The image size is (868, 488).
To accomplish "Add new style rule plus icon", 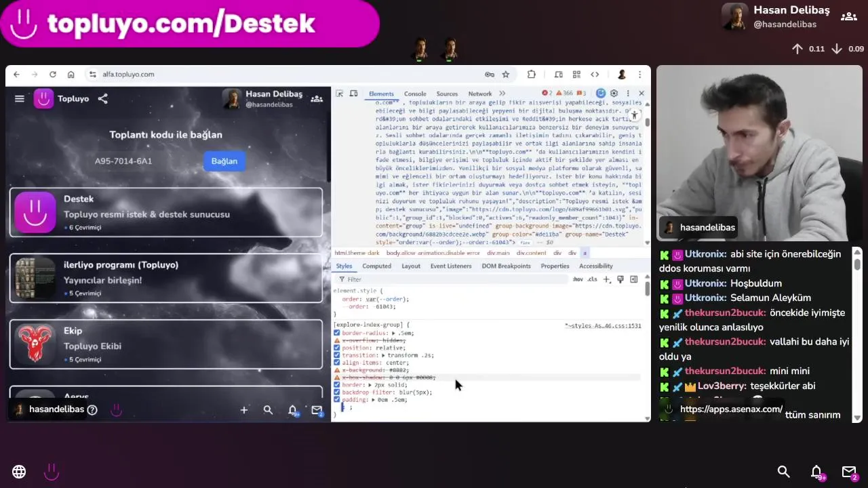I will point(607,279).
